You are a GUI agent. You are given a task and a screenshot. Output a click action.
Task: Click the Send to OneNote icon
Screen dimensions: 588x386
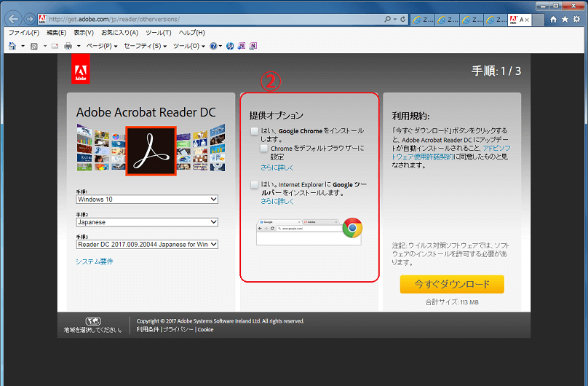(242, 46)
